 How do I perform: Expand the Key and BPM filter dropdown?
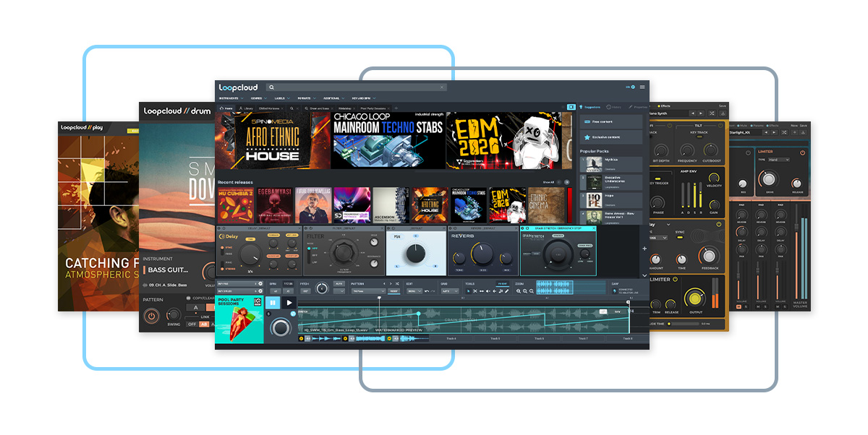[x=365, y=98]
